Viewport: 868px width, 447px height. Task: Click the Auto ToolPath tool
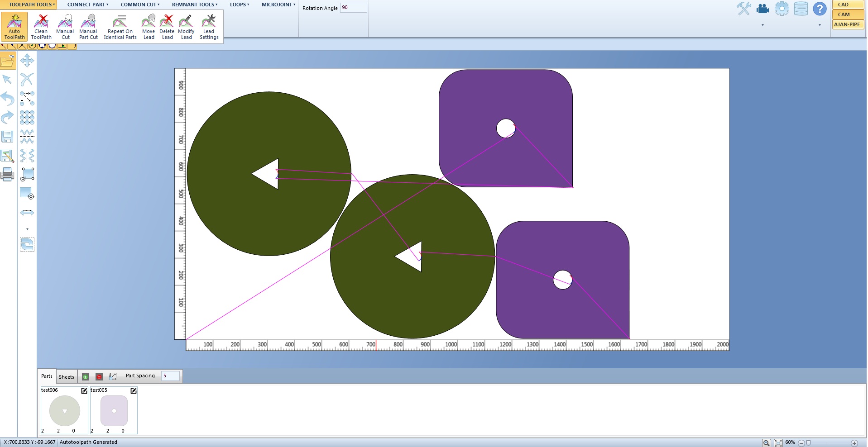(14, 27)
